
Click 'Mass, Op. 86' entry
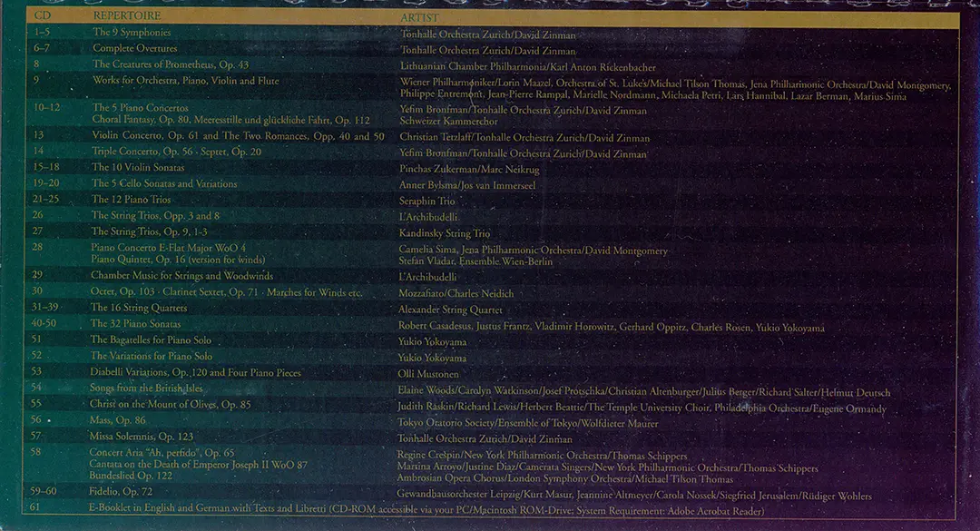(117, 420)
